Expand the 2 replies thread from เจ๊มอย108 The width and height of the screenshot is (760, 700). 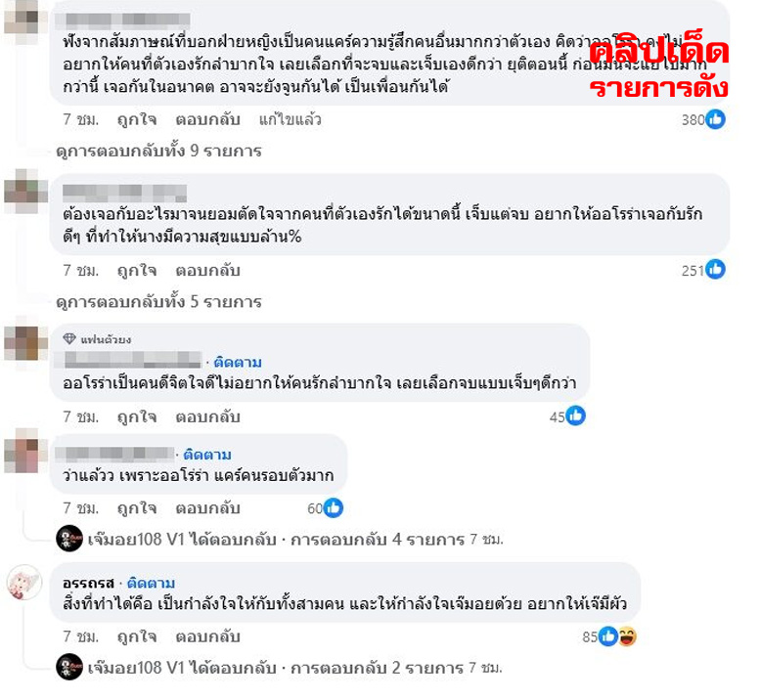point(377,668)
